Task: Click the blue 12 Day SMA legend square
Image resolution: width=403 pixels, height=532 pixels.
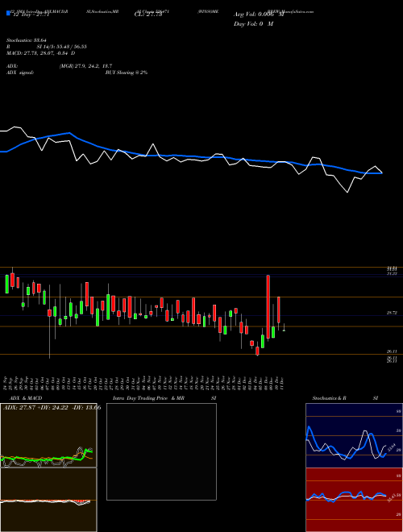Action: click(x=8, y=13)
